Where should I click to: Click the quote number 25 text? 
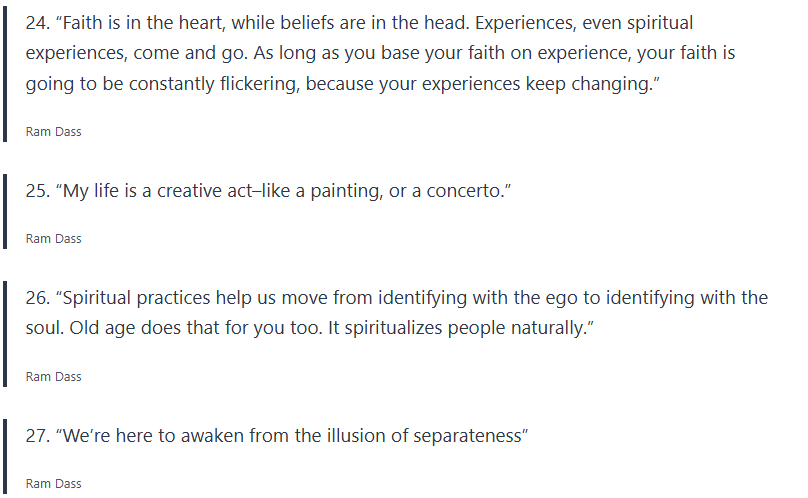(39, 191)
